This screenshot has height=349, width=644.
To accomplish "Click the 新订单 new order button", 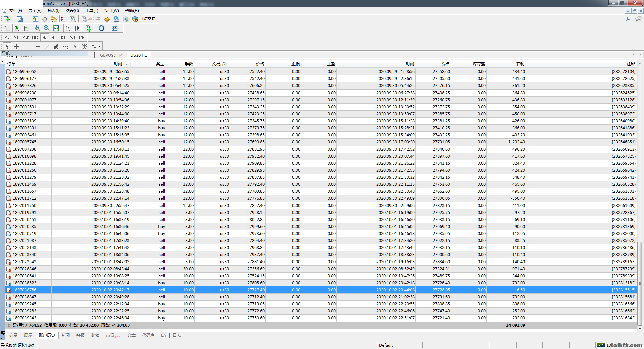I will [x=91, y=19].
